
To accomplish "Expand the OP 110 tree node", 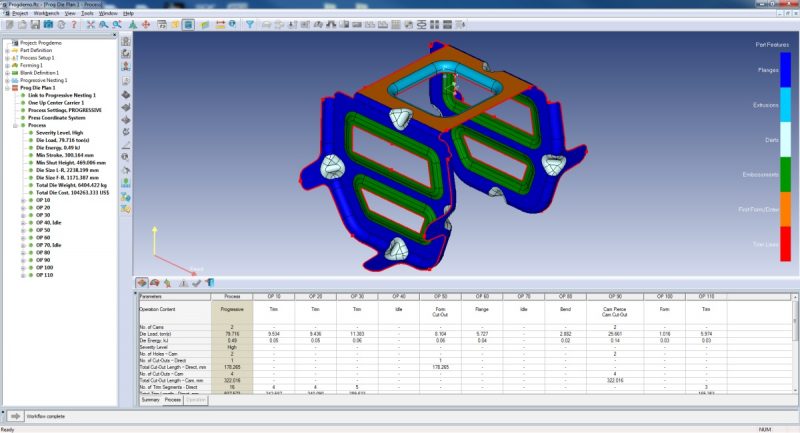I will [x=23, y=275].
